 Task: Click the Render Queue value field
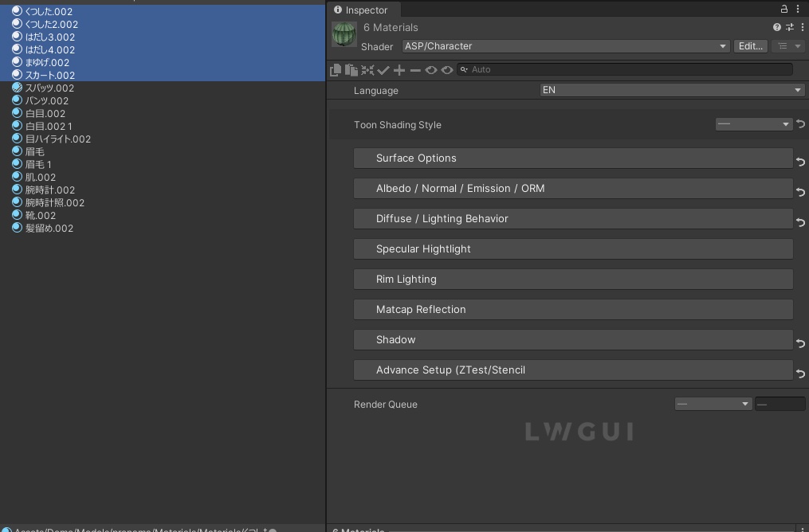pos(780,404)
